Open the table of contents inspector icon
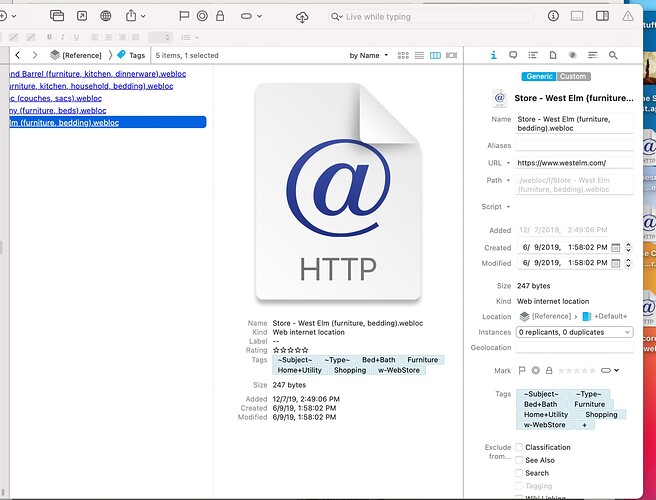Viewport: 656px width, 500px height. pyautogui.click(x=533, y=55)
